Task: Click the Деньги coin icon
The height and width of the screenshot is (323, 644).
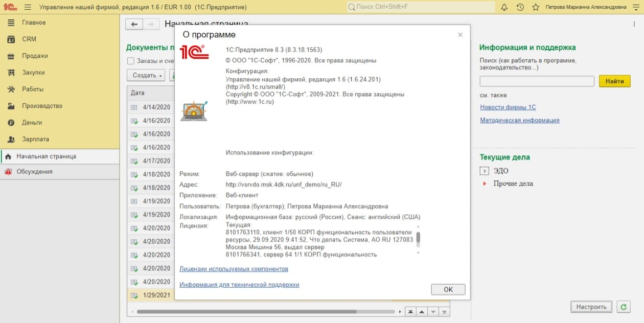Action: 11,123
